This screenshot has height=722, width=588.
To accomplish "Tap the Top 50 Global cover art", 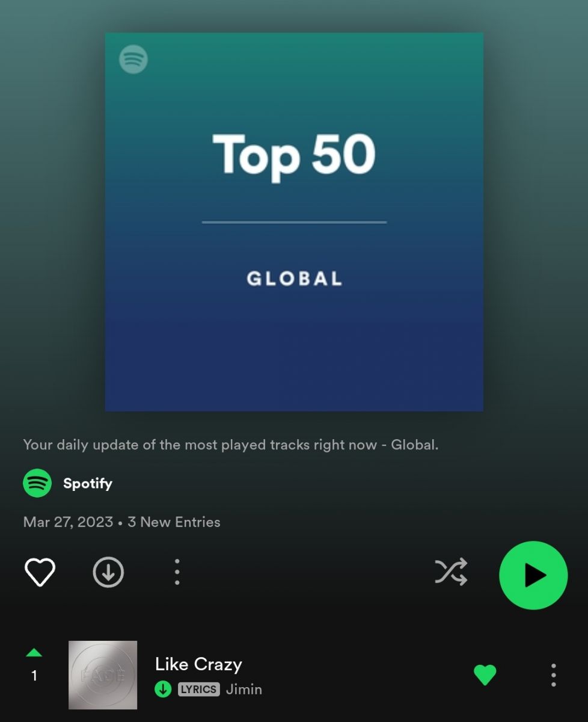I will coord(294,222).
